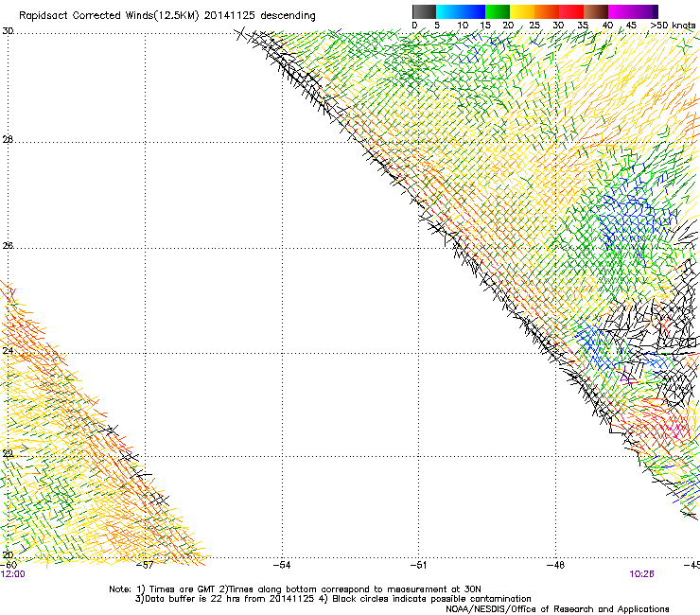Click the latitude label '26' on left axis

[x=8, y=246]
